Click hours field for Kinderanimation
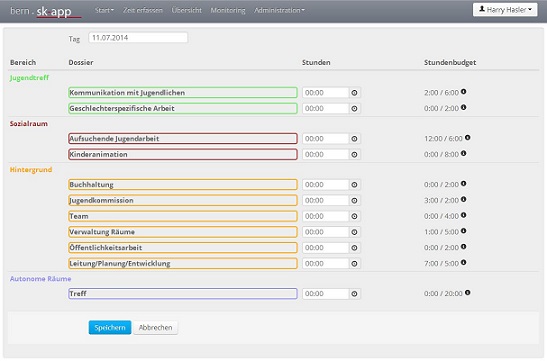Image resolution: width=547 pixels, height=361 pixels. coord(325,155)
